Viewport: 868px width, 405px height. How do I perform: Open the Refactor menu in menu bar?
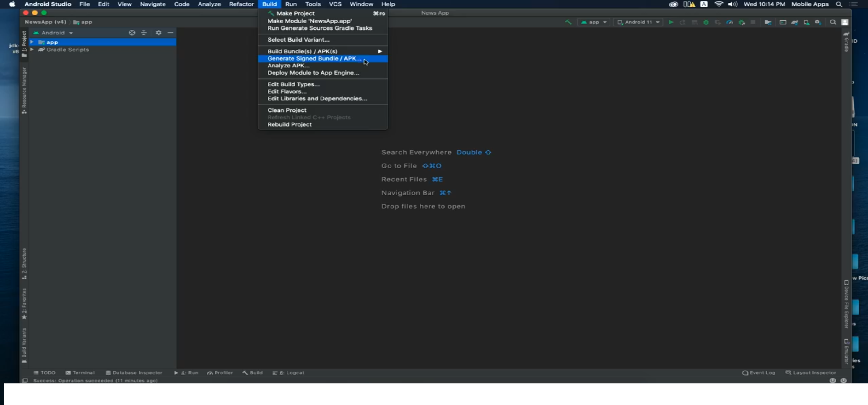[x=241, y=4]
